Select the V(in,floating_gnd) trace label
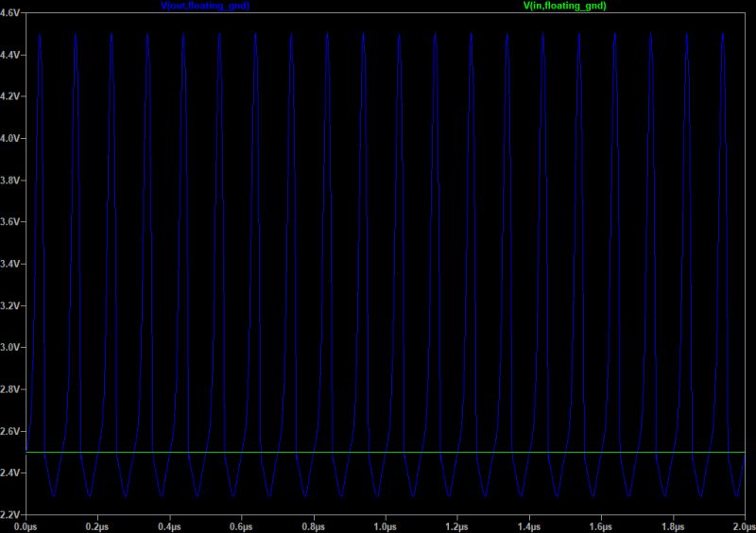This screenshot has width=756, height=533. (x=564, y=6)
